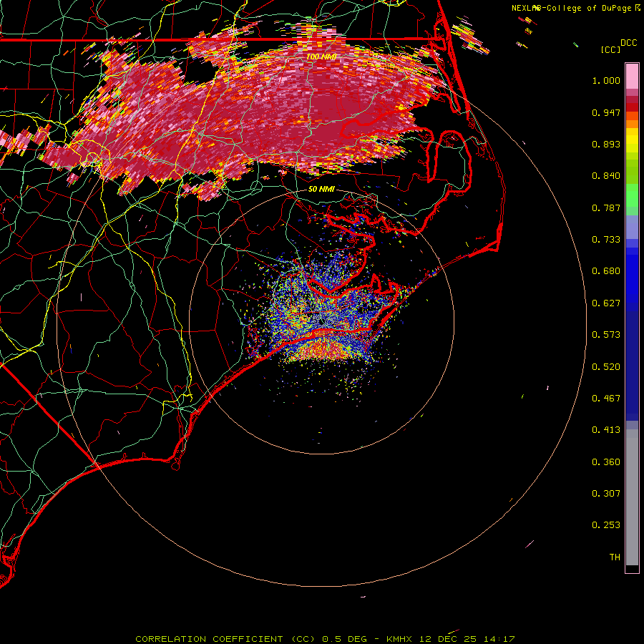Click the Correlation Coefficient KMHX caption text

pyautogui.click(x=325, y=639)
